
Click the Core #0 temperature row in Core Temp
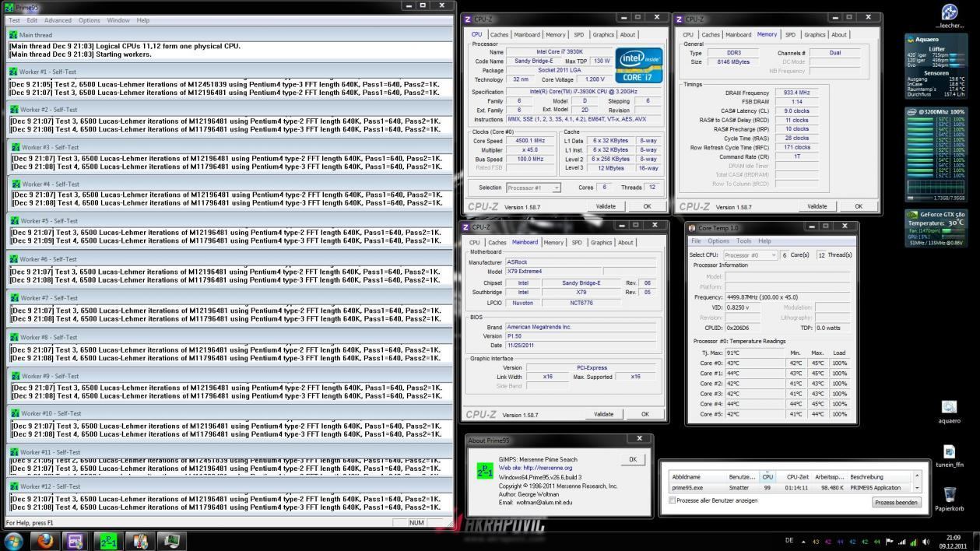point(771,363)
